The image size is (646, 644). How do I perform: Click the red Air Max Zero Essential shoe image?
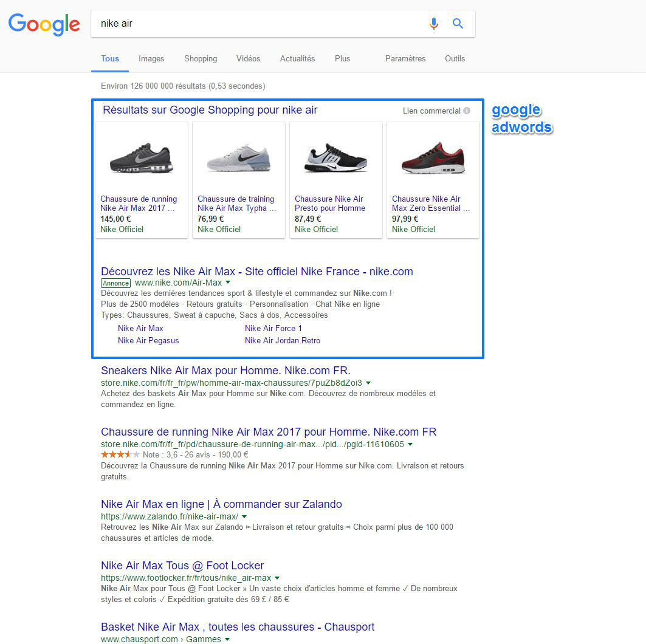coord(433,158)
